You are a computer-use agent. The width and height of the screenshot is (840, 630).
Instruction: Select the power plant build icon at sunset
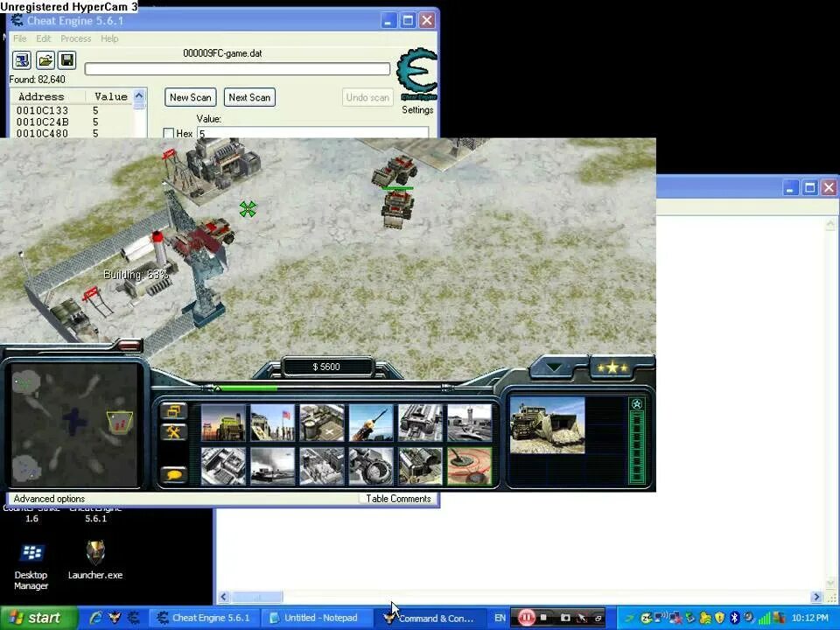tap(223, 423)
